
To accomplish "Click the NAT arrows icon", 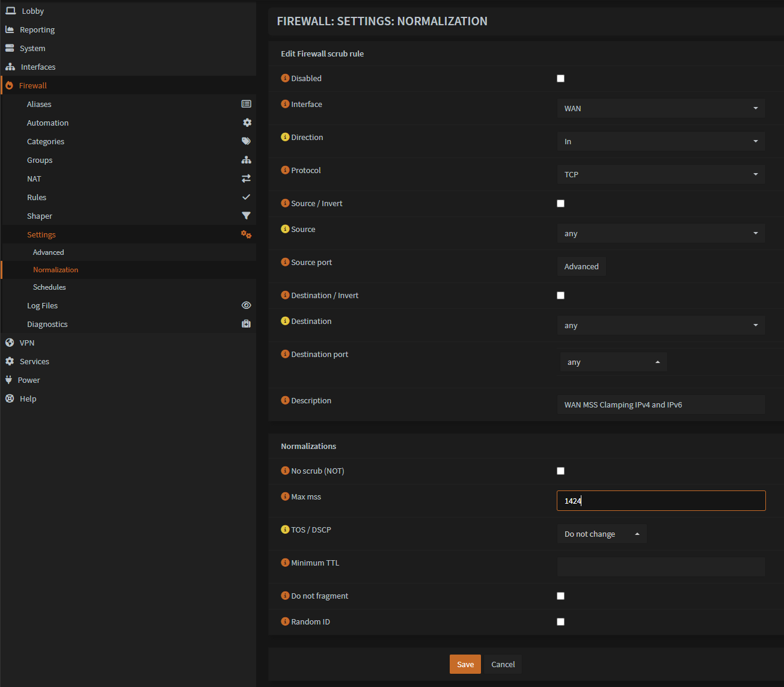I will (x=246, y=179).
